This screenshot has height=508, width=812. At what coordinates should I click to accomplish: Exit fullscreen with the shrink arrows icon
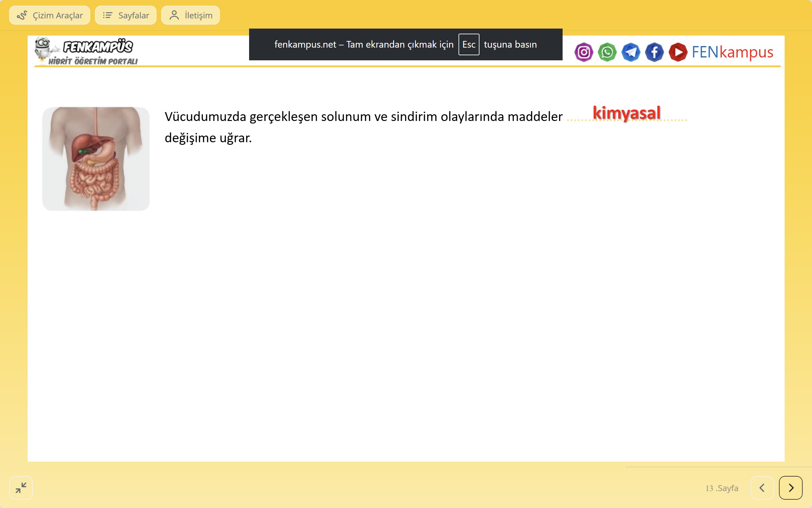21,487
